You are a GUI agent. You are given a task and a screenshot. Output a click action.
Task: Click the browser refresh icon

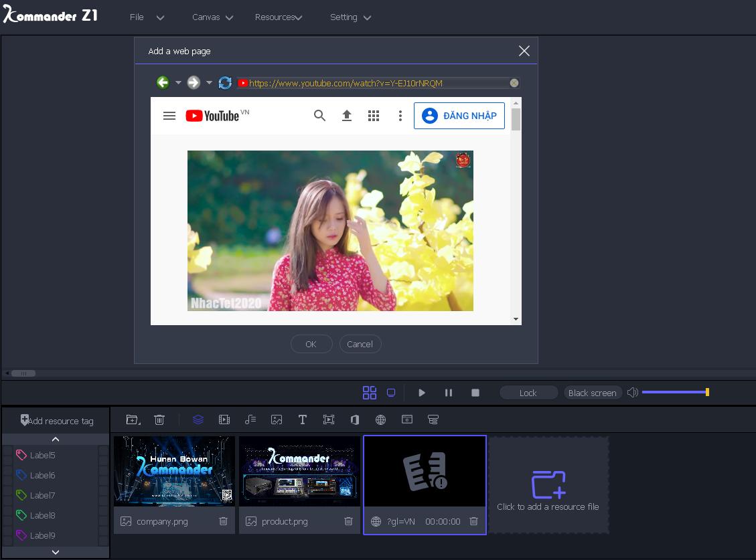[x=225, y=83]
